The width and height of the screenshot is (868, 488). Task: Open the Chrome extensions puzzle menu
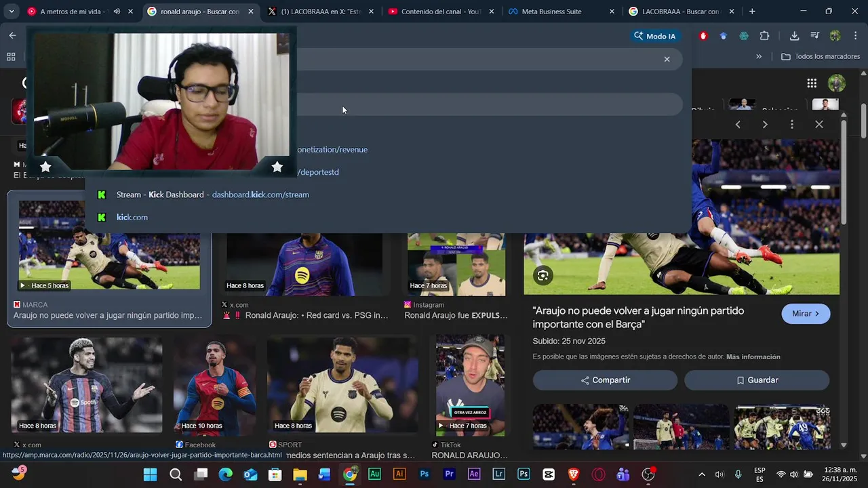pos(765,36)
